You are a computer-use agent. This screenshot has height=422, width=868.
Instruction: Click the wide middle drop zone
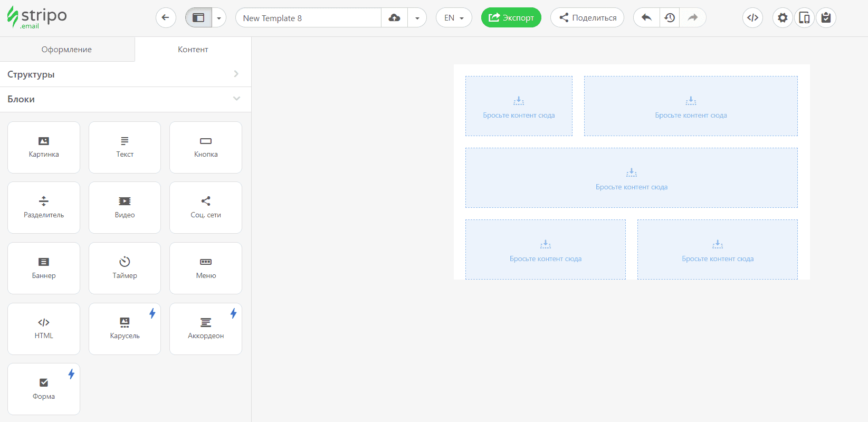pyautogui.click(x=631, y=178)
